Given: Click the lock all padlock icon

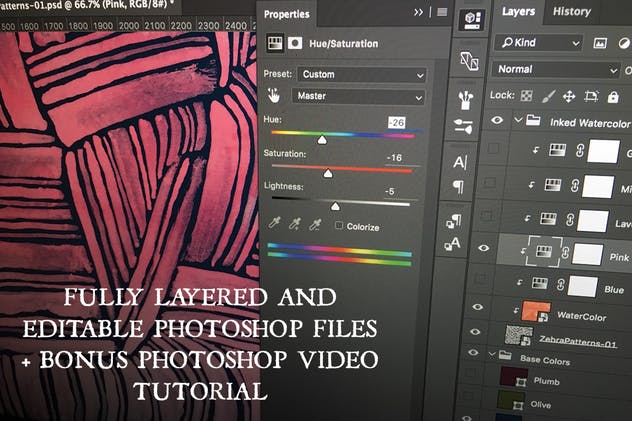Looking at the screenshot, I should [614, 96].
